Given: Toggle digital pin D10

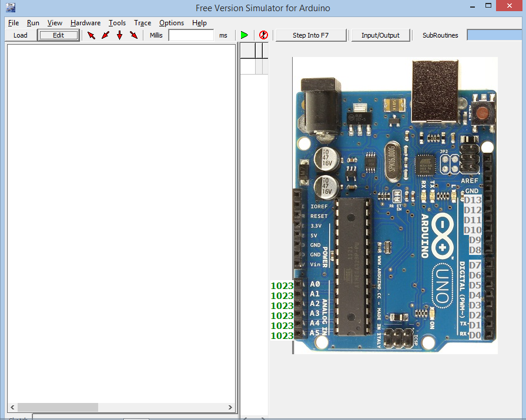Looking at the screenshot, I should [x=473, y=230].
